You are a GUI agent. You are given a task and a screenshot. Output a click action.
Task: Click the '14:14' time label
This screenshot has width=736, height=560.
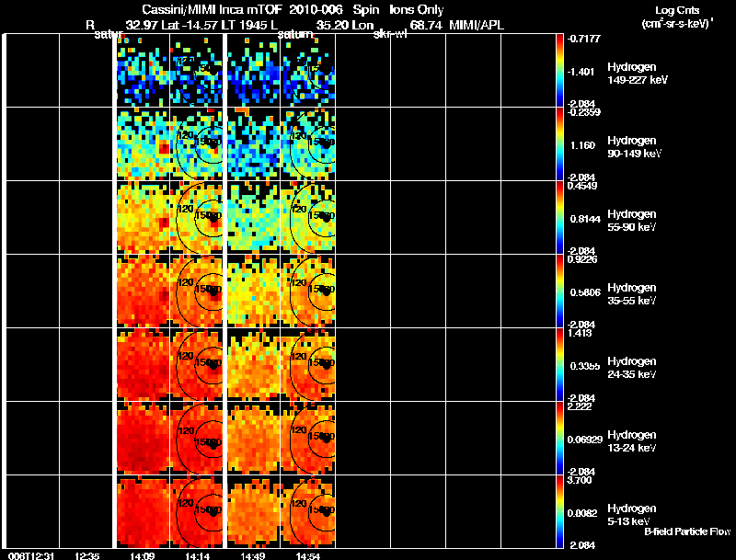(198, 555)
